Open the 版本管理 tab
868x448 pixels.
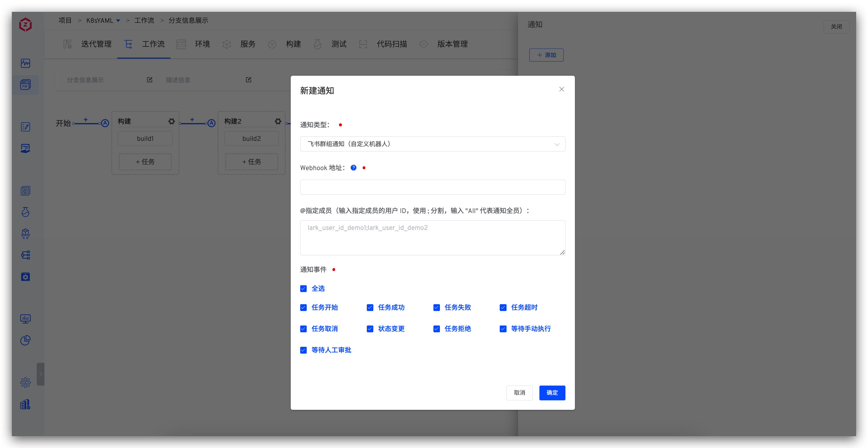click(452, 44)
